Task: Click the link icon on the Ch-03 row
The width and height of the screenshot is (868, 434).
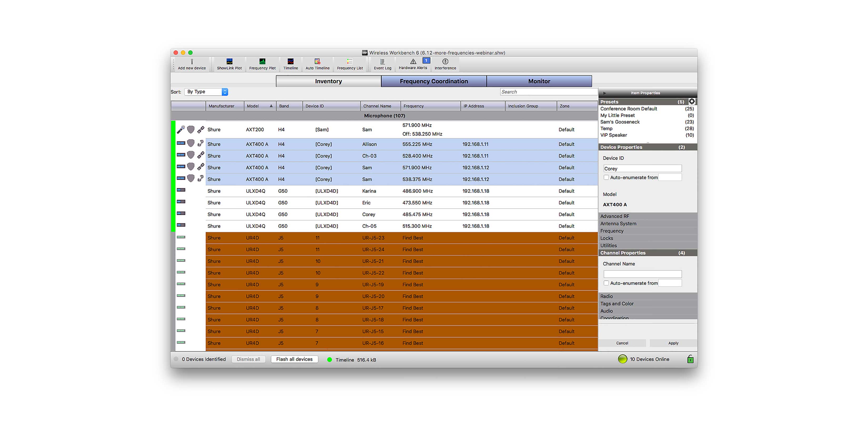Action: pos(201,155)
